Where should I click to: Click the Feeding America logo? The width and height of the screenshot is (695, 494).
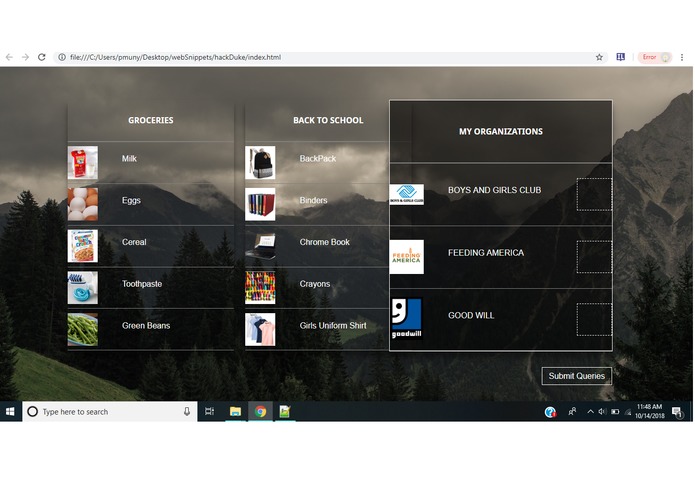click(407, 257)
